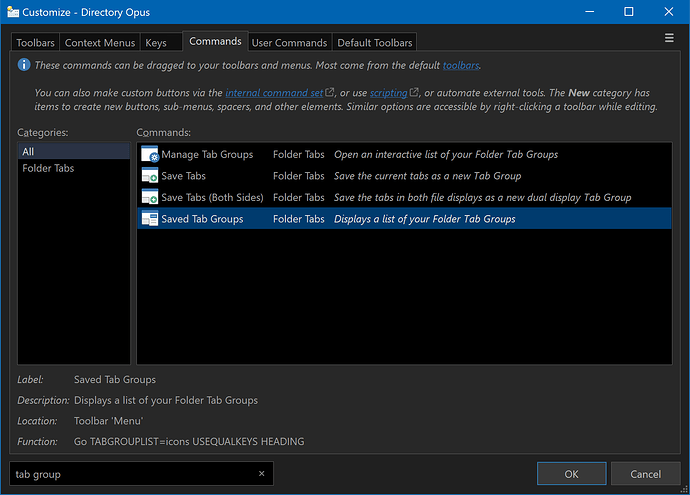Switch to Default Toolbars tab

tap(374, 43)
